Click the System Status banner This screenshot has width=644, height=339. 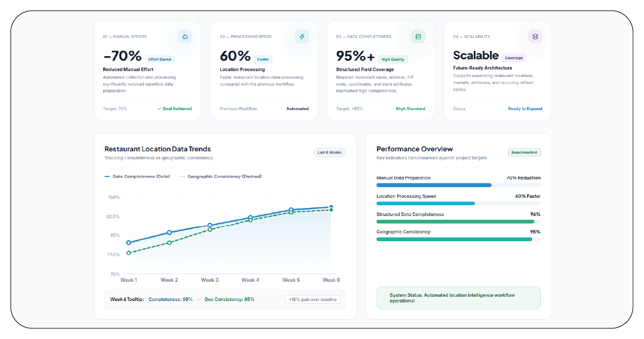(458, 298)
